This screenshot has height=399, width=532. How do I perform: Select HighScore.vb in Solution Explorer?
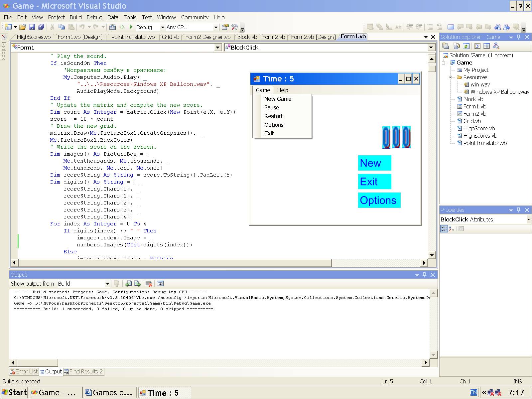pos(479,128)
